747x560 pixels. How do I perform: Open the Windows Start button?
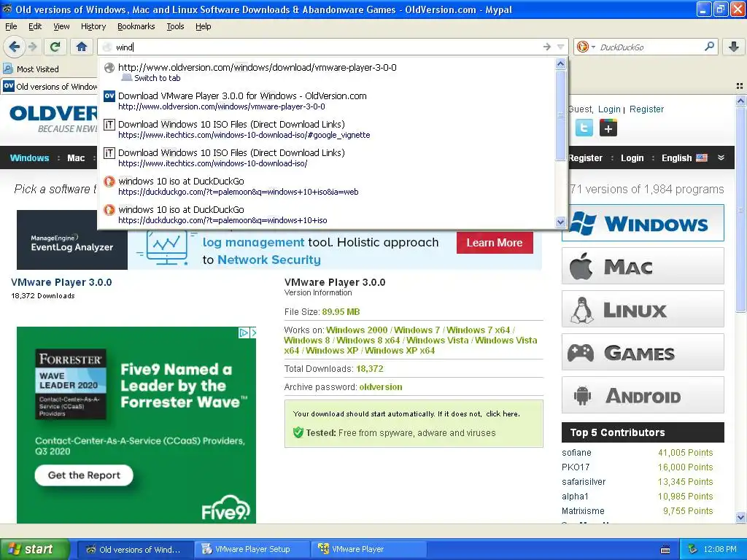coord(35,549)
